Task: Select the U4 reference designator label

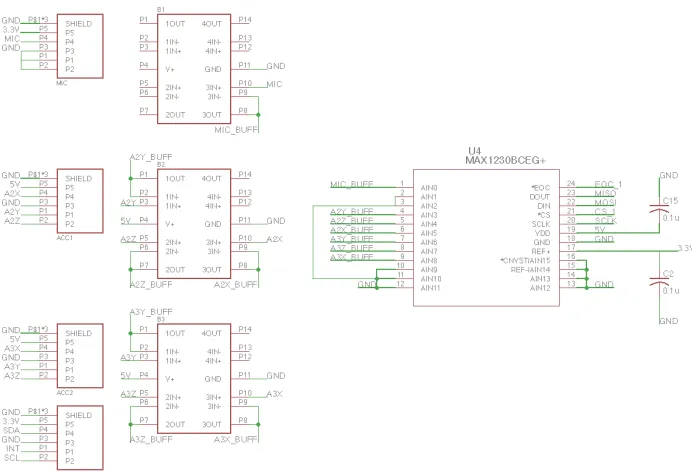Action: (x=474, y=151)
